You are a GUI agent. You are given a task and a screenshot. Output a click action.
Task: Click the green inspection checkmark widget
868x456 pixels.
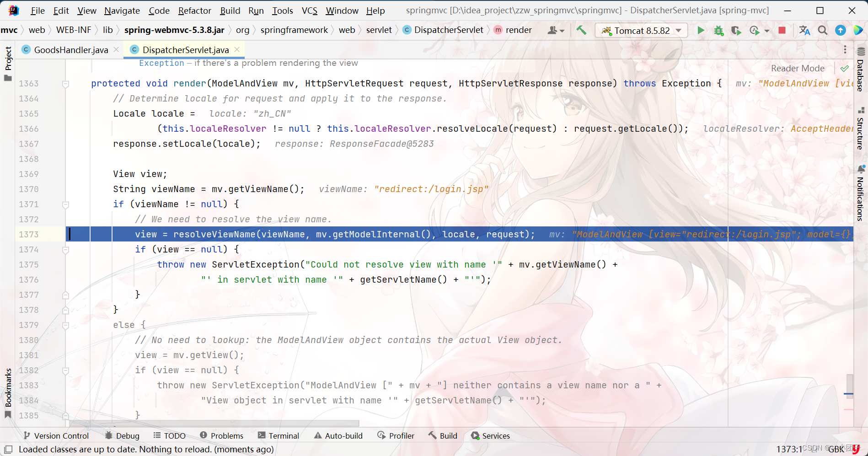click(844, 69)
